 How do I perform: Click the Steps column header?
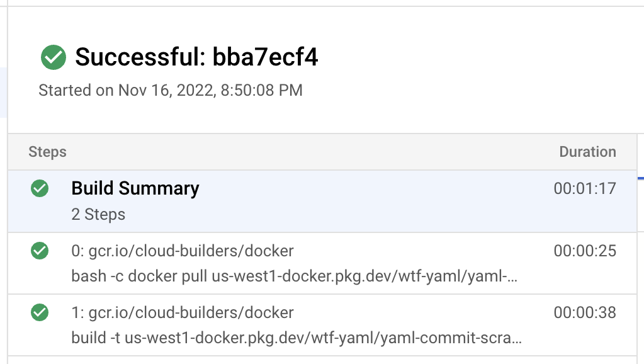tap(47, 152)
